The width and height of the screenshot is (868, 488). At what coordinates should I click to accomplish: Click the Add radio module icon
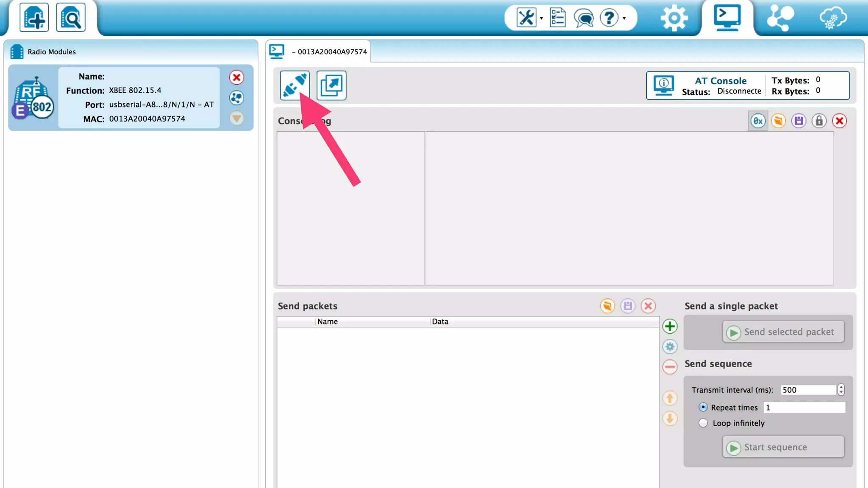point(34,18)
